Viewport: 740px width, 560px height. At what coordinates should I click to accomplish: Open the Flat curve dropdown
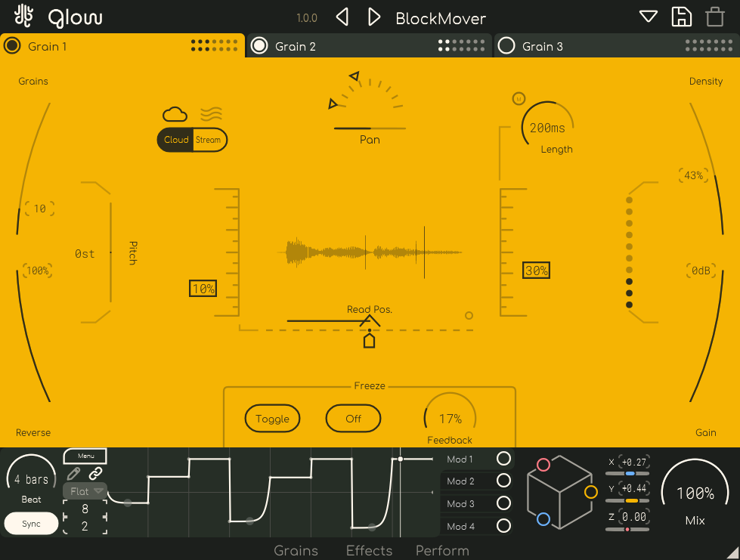[x=85, y=491]
